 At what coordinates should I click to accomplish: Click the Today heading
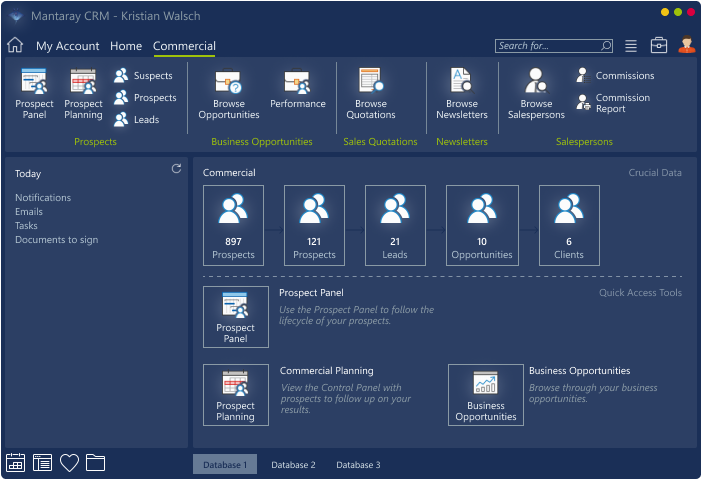[28, 174]
